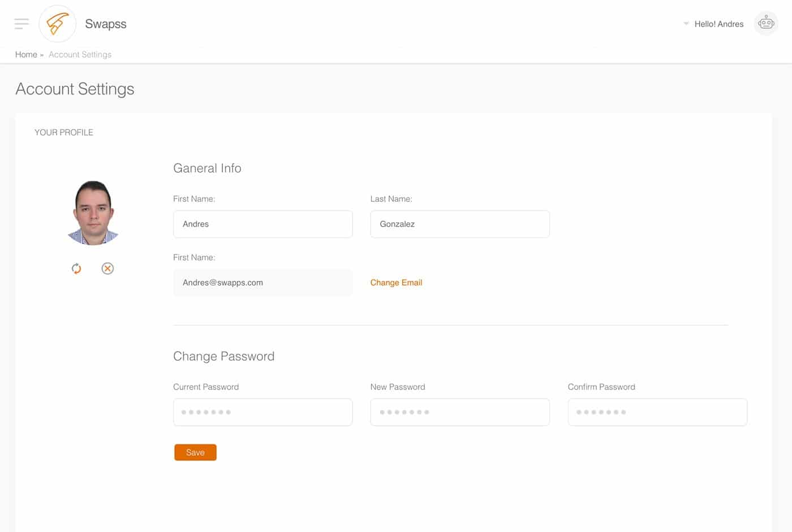Image resolution: width=792 pixels, height=532 pixels.
Task: Save the account settings
Action: 195,452
